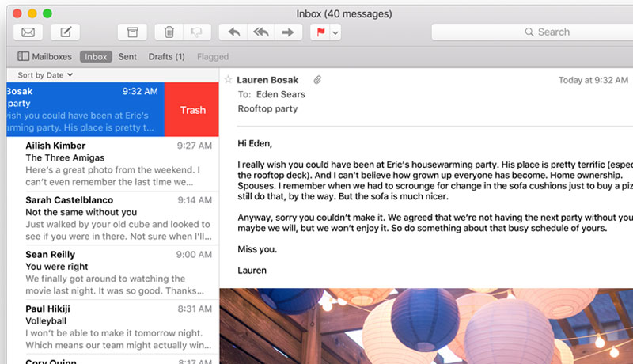Delete message with trash can toolbar icon
The image size is (633, 364).
point(169,32)
